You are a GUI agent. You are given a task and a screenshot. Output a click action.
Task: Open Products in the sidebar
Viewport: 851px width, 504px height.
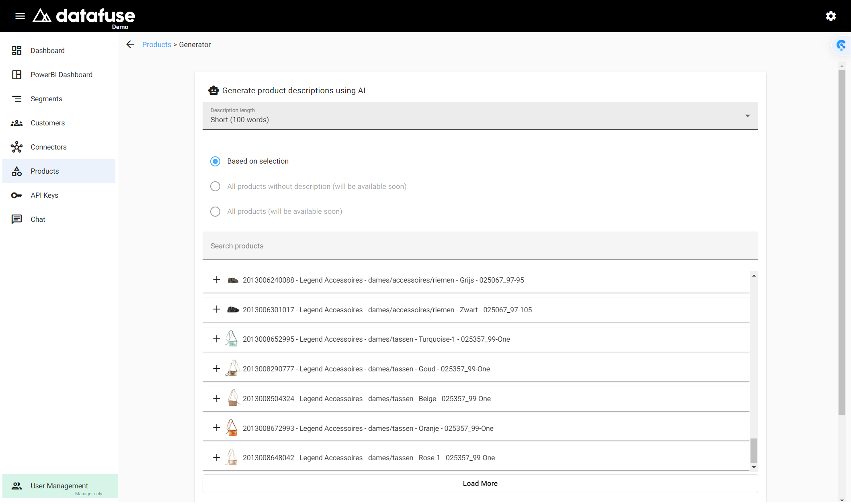tap(59, 171)
